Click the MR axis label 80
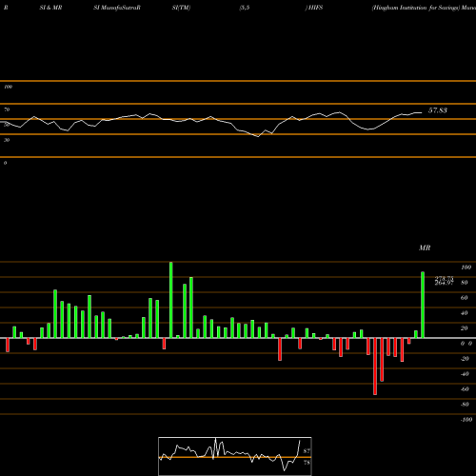The image size is (476, 476). [465, 283]
